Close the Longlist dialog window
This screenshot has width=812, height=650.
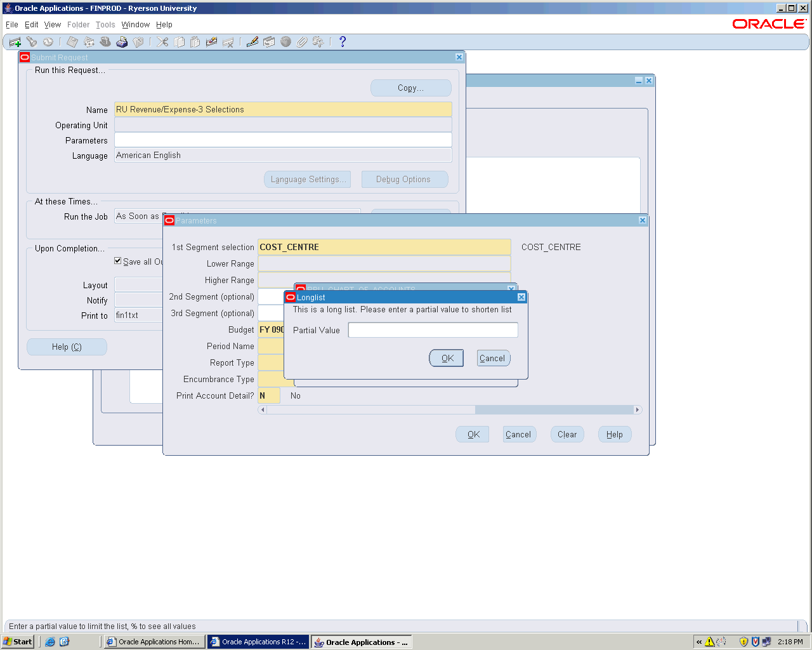tap(521, 297)
